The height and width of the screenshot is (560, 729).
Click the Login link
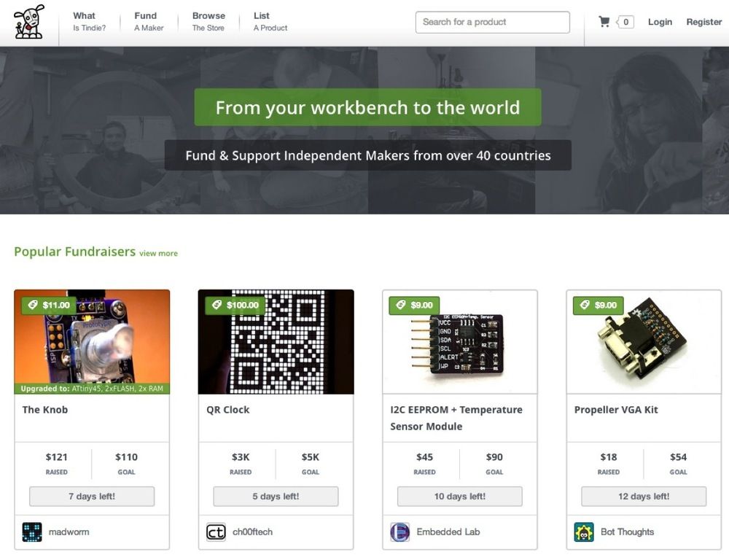[x=660, y=22]
